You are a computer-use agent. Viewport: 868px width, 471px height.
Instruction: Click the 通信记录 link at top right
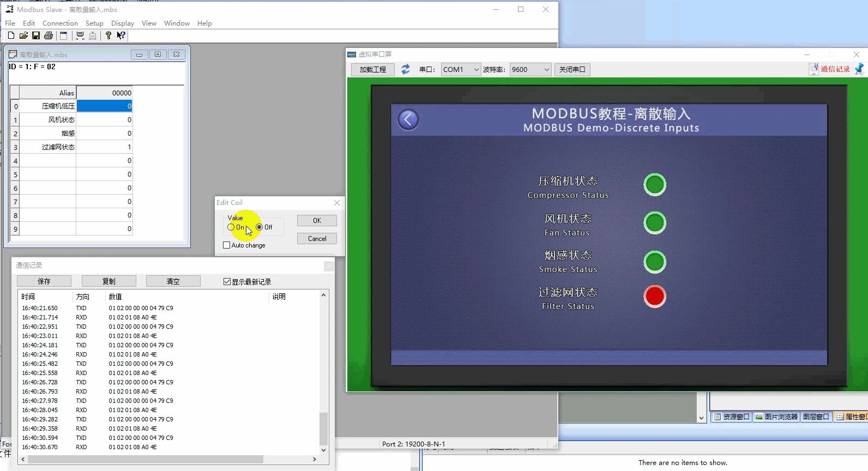[x=835, y=69]
